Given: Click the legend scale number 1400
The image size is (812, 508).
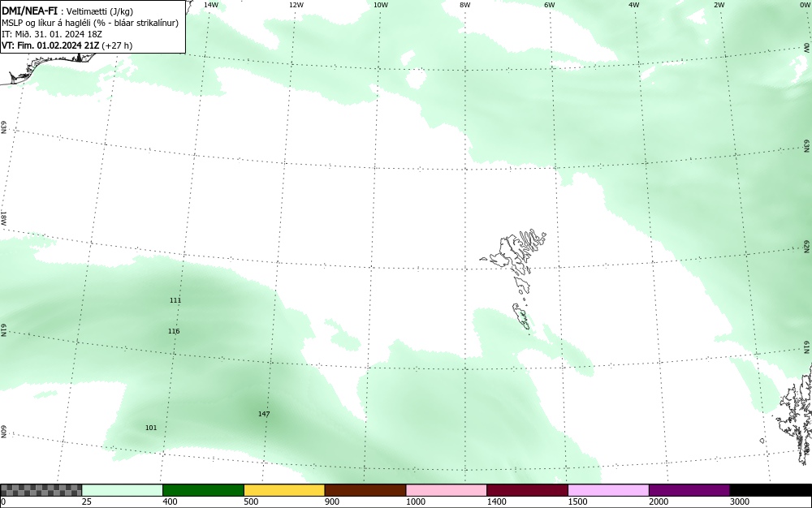Looking at the screenshot, I should (497, 502).
